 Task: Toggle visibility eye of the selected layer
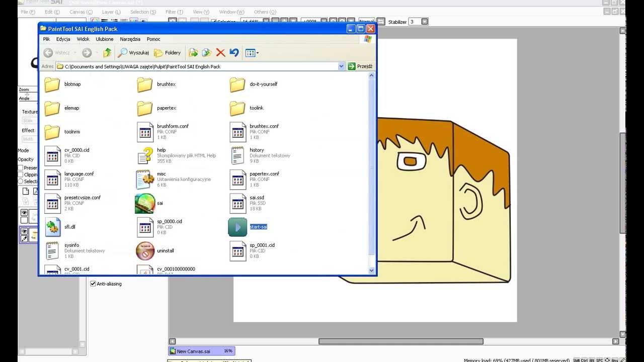pos(24,231)
